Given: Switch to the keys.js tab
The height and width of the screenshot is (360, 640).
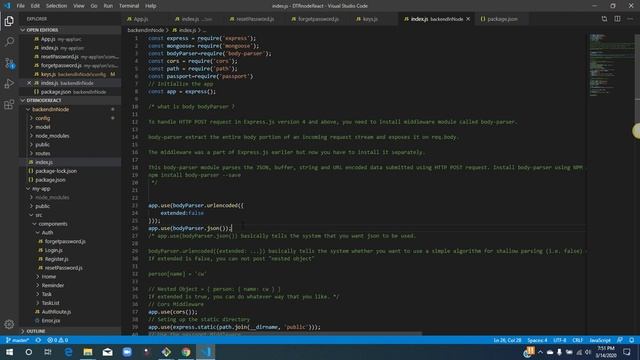Looking at the screenshot, I should pyautogui.click(x=370, y=19).
